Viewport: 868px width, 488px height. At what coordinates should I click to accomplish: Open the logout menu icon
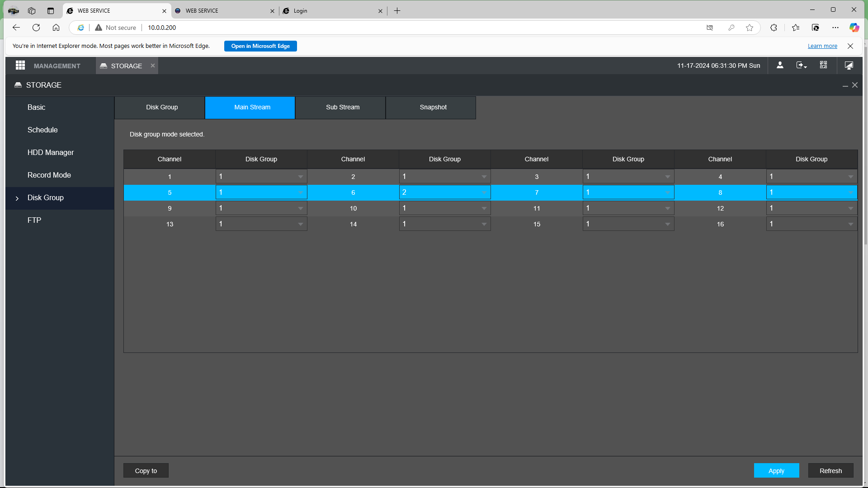click(x=802, y=66)
